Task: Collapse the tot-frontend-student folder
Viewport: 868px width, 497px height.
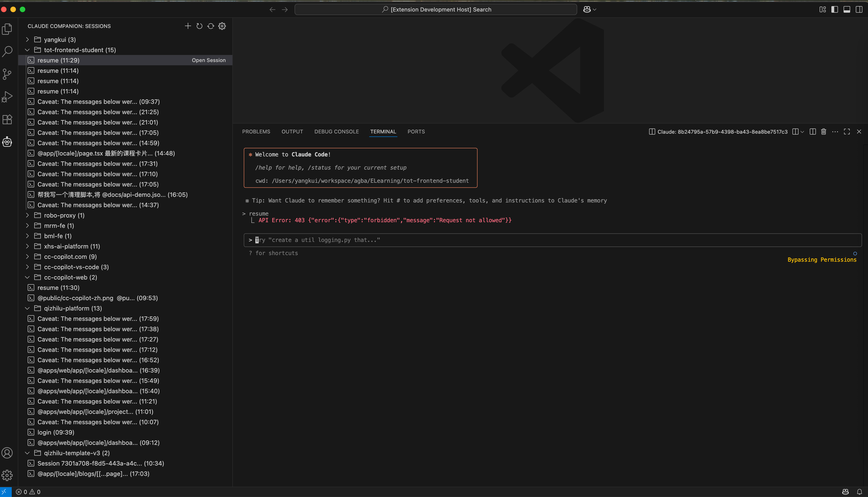Action: pos(28,50)
